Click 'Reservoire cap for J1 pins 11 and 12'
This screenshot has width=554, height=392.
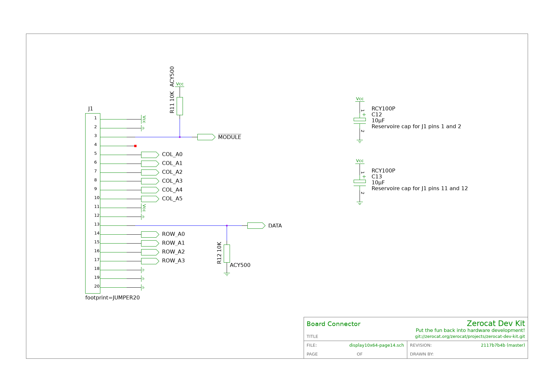coord(419,189)
